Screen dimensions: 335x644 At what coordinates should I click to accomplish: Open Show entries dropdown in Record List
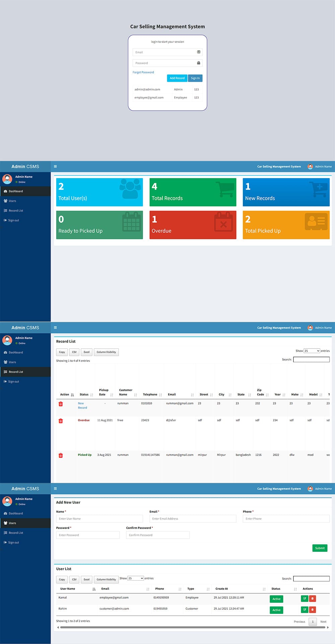[x=312, y=351]
